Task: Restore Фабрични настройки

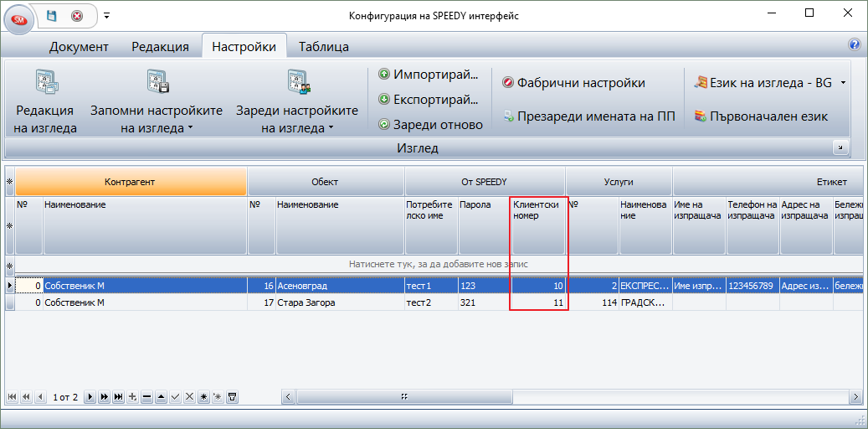Action: point(574,83)
